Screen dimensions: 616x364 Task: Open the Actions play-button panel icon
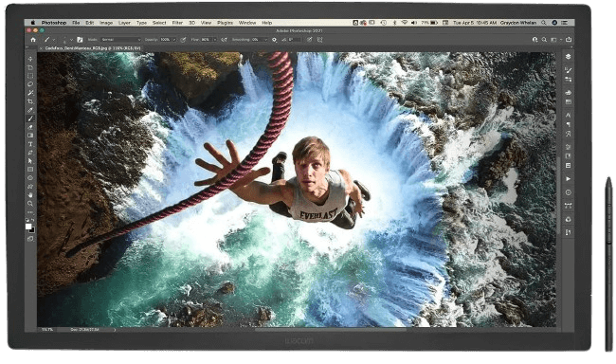(x=568, y=179)
